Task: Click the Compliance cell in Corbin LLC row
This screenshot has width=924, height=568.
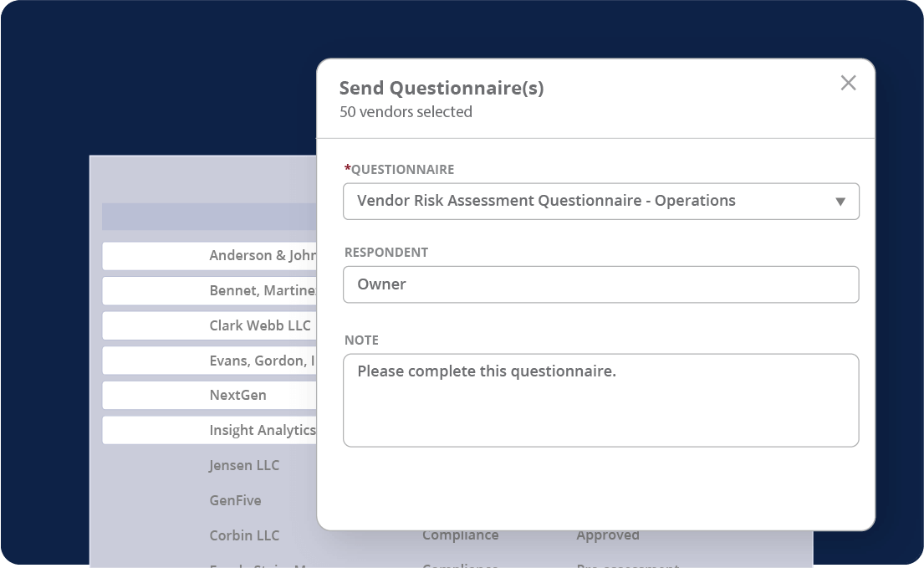Action: [460, 536]
